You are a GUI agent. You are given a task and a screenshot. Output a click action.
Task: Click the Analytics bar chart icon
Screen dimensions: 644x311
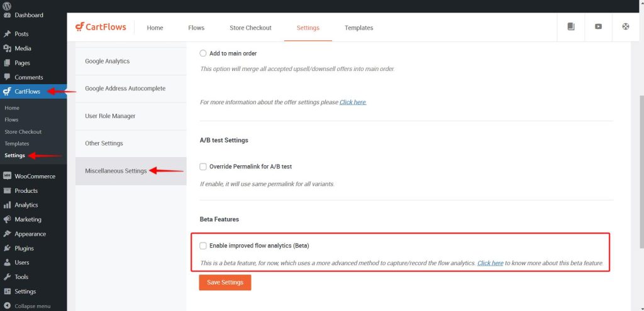(7, 205)
